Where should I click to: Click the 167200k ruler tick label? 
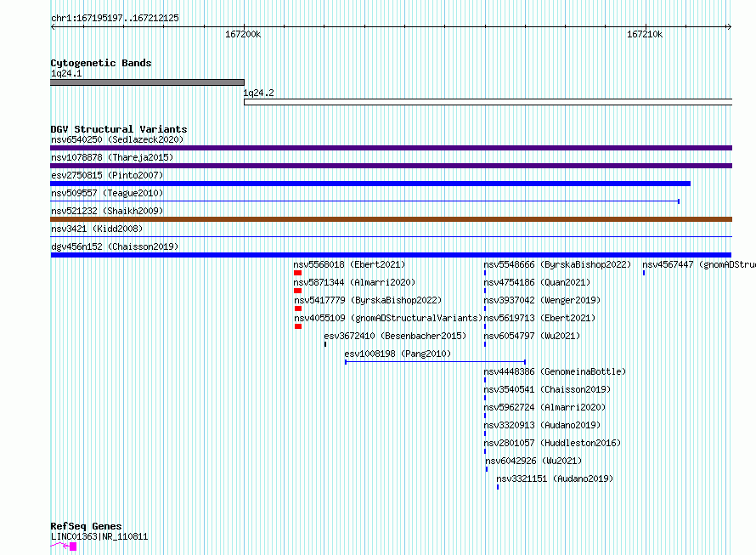[243, 34]
